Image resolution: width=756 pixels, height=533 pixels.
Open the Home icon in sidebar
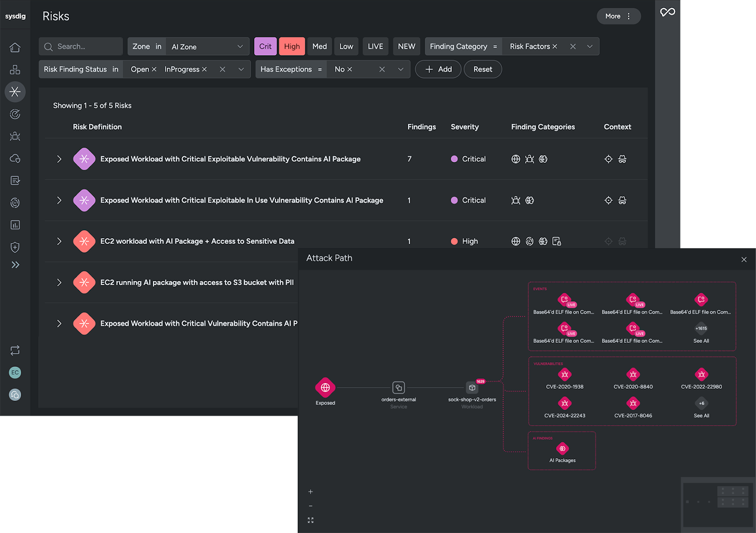(x=15, y=47)
